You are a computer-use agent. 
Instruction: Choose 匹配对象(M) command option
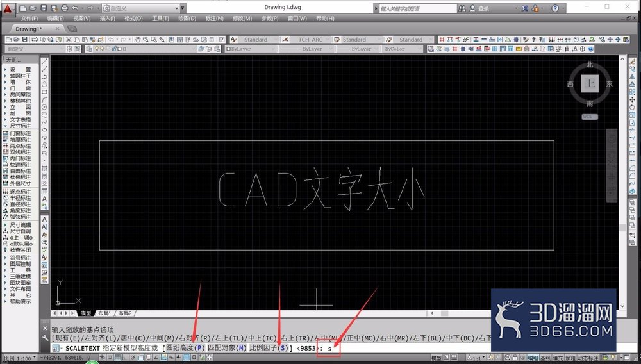coord(228,348)
